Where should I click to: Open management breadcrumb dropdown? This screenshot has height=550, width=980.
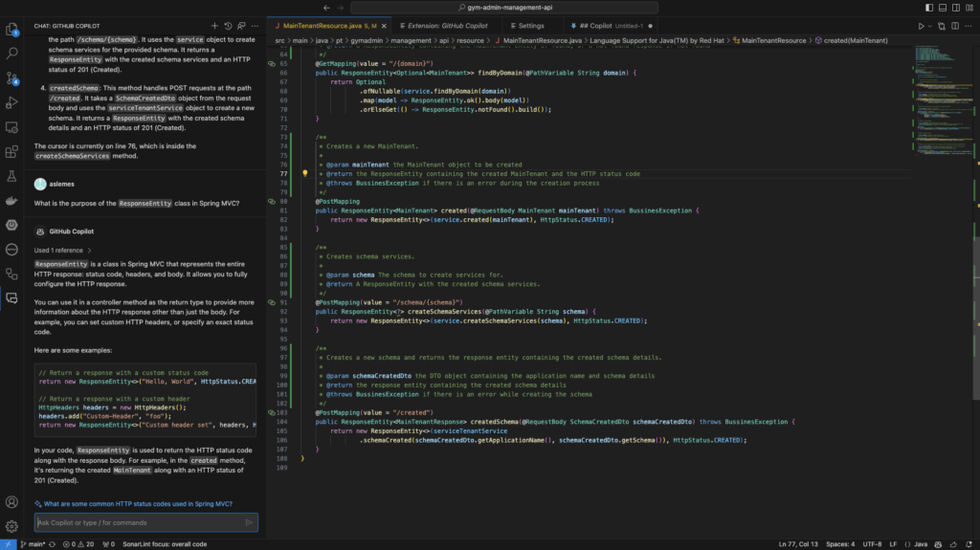click(411, 40)
